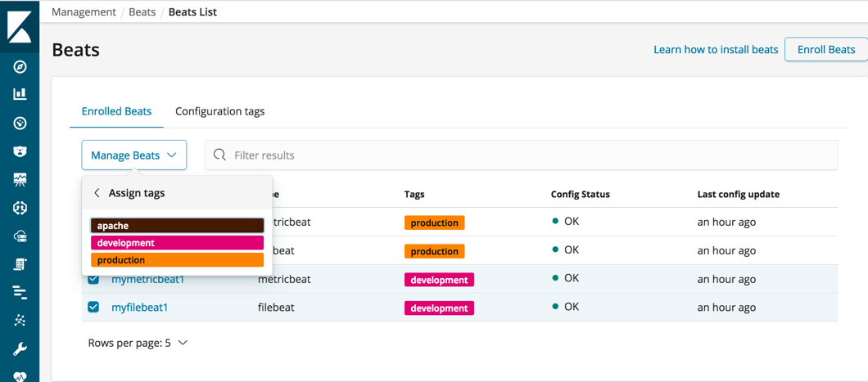The image size is (868, 382).
Task: Uncheck the myfilebeat1 row checkbox
Action: point(93,308)
